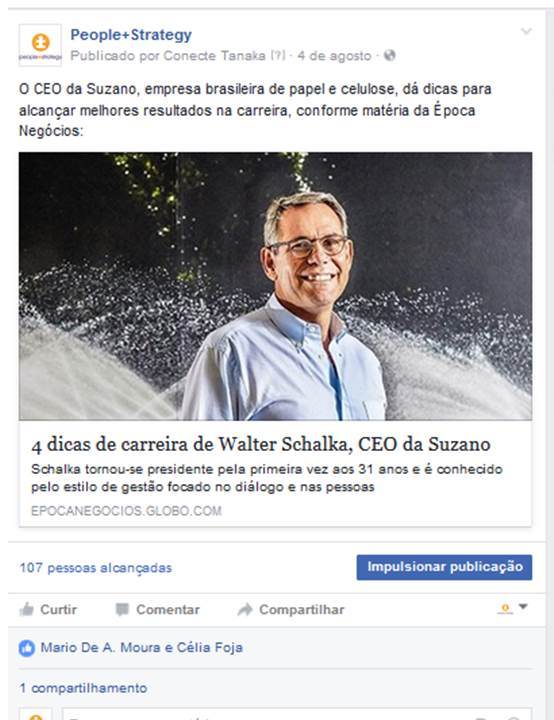Click the Impulsionar publicação button

(x=444, y=567)
